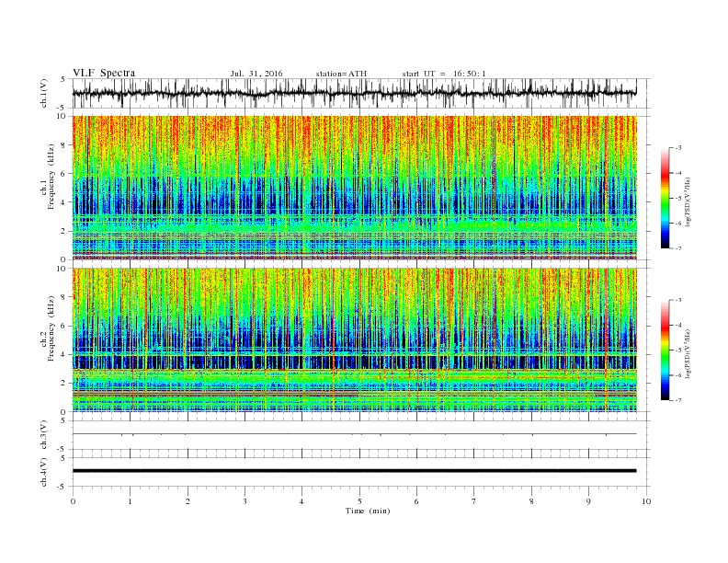Click inside the ch.1 spectrogram panel
The width and height of the screenshot is (728, 563).
(355, 188)
